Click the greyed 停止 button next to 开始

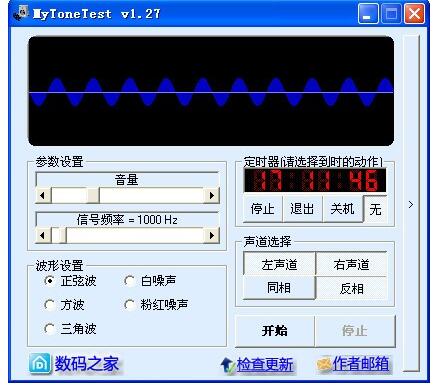tap(355, 331)
